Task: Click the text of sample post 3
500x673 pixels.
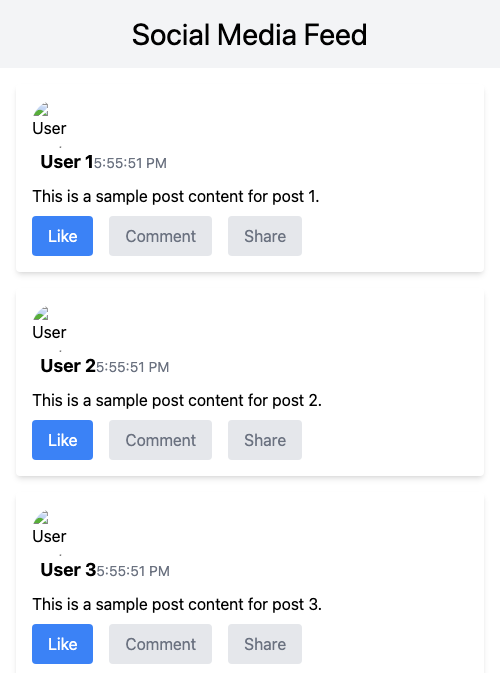Action: 177,604
